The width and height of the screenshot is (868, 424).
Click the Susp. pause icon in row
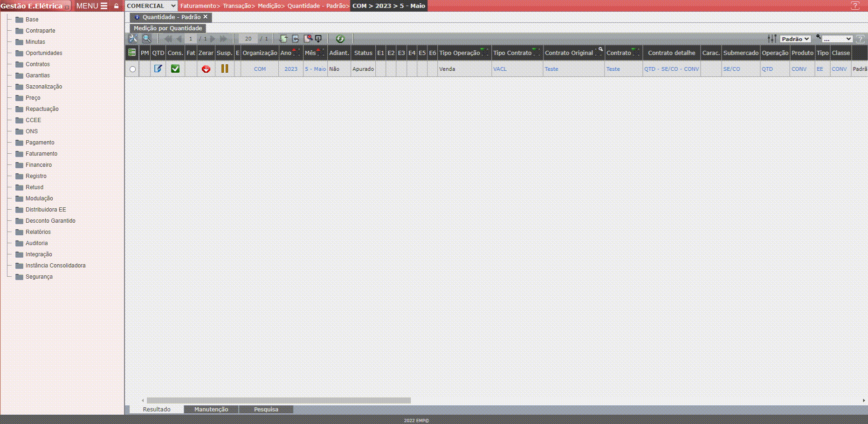[224, 69]
